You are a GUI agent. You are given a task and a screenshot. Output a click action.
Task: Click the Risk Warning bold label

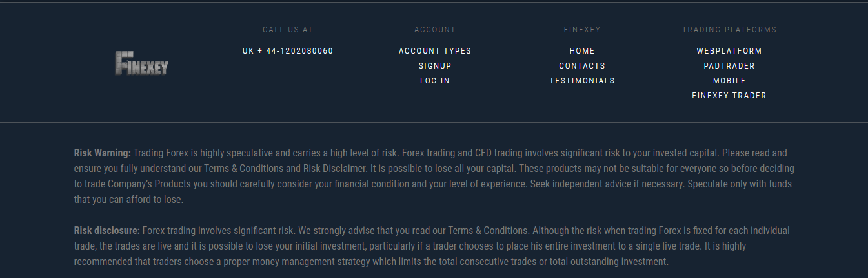[103, 153]
